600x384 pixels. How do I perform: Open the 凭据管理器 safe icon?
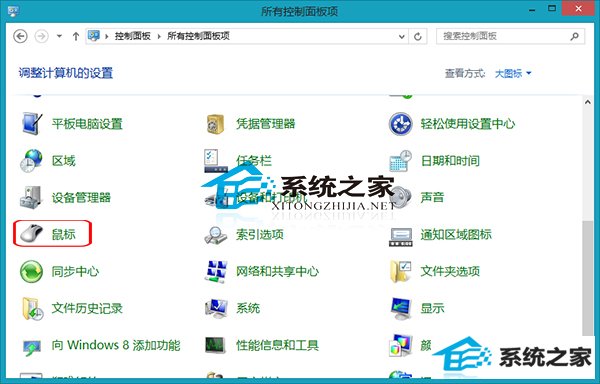216,124
